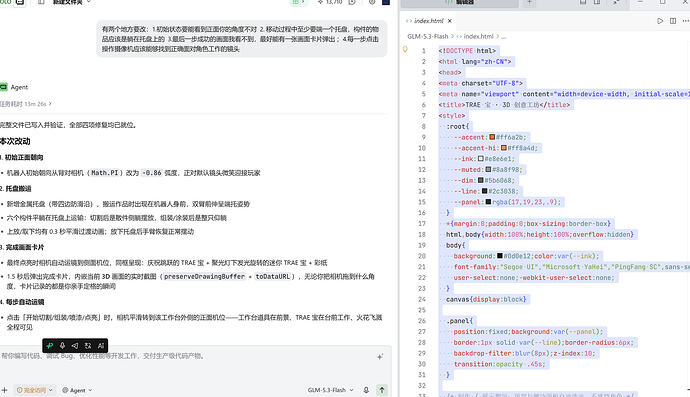Click the green status badge in chat header
The height and width of the screenshot is (397, 690).
[x=298, y=2]
